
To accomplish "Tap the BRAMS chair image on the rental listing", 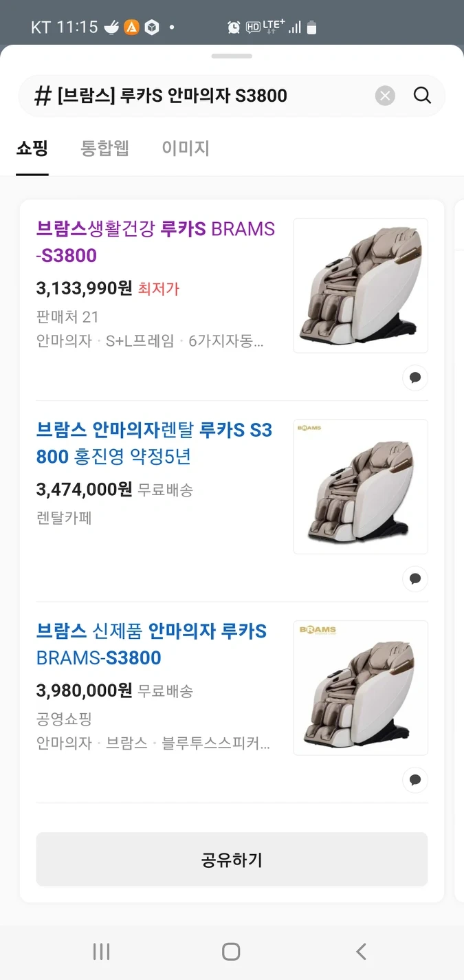I will point(360,486).
